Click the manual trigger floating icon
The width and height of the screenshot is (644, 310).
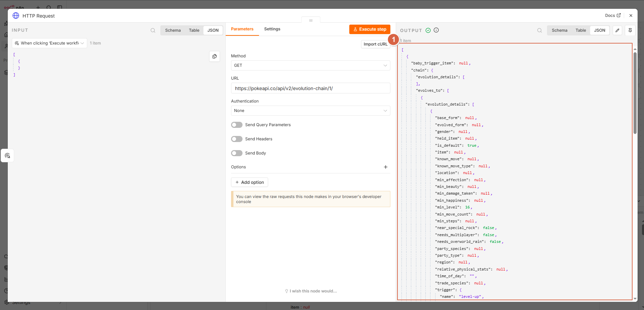coord(7,156)
